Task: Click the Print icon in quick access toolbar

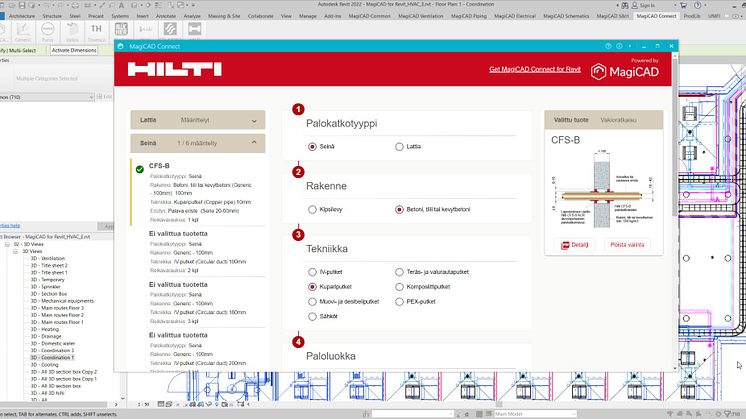Action: (76, 5)
